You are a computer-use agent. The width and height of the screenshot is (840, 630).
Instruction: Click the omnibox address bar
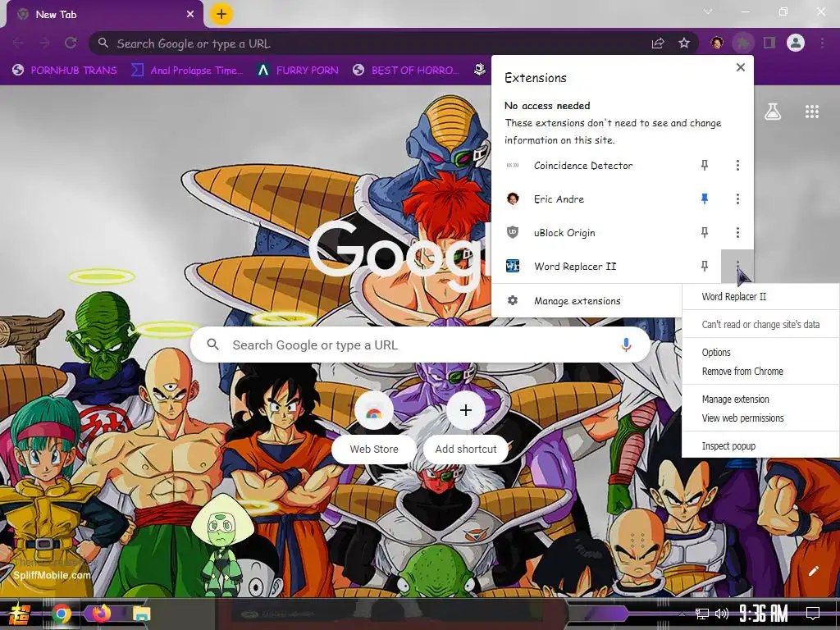click(370, 43)
